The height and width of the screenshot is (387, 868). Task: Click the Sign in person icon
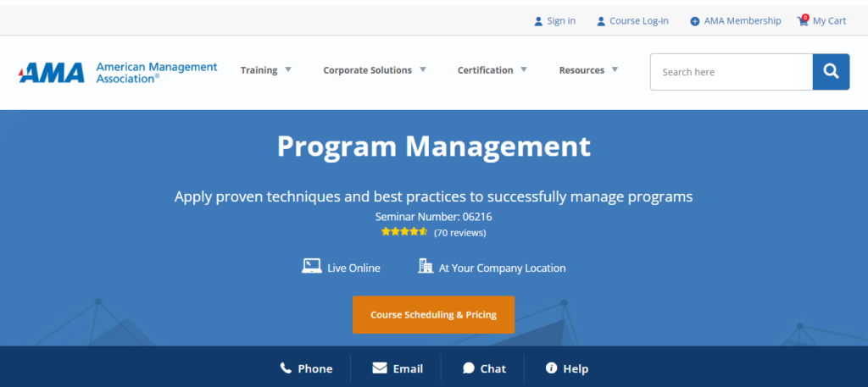(538, 21)
